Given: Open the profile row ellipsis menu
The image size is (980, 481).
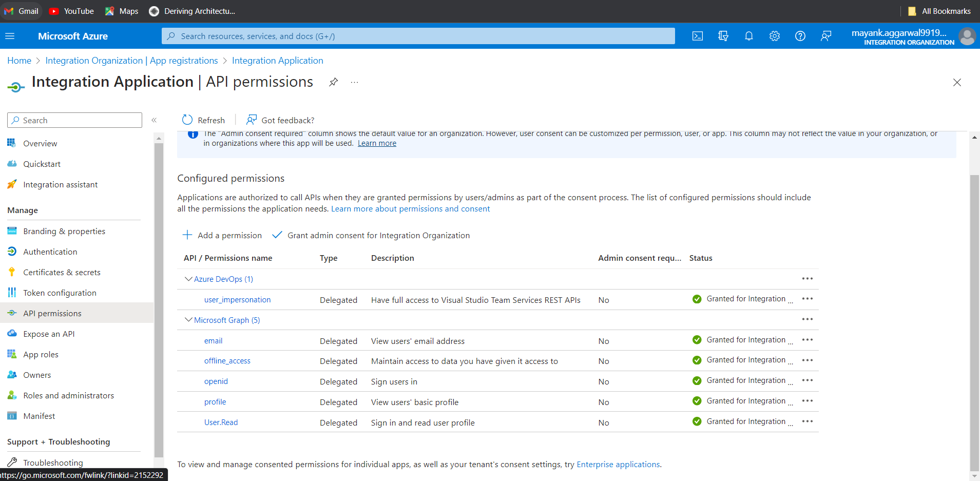Looking at the screenshot, I should [808, 401].
